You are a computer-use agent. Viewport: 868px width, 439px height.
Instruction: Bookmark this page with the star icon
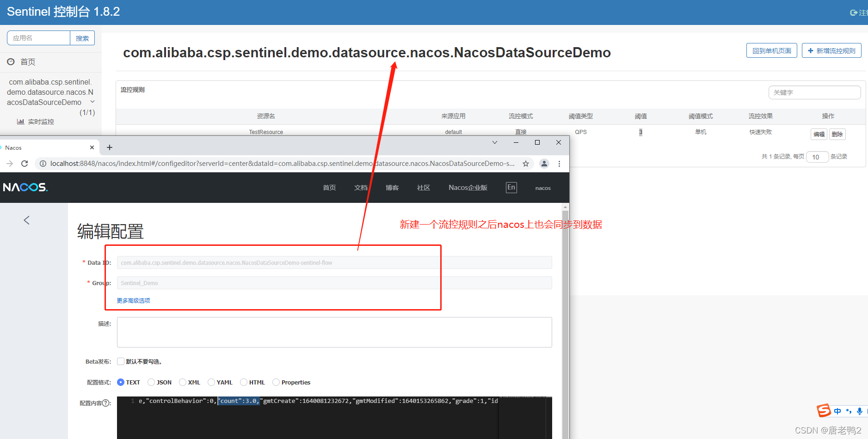526,164
